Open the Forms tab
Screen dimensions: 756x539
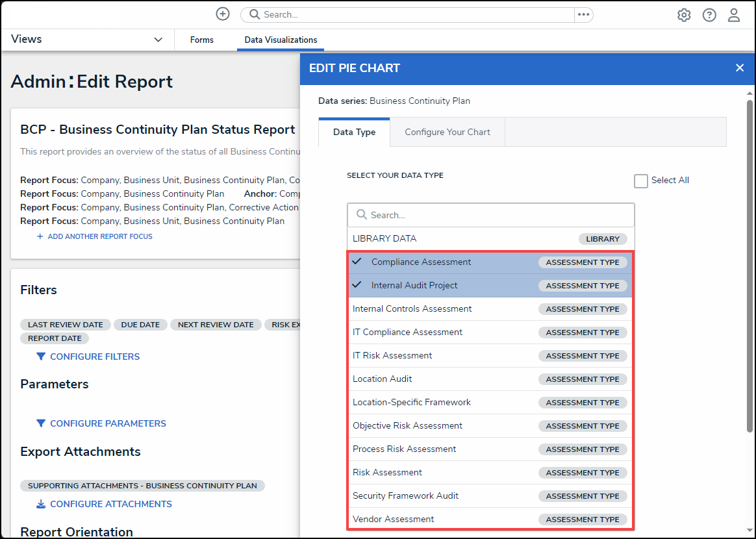click(202, 40)
